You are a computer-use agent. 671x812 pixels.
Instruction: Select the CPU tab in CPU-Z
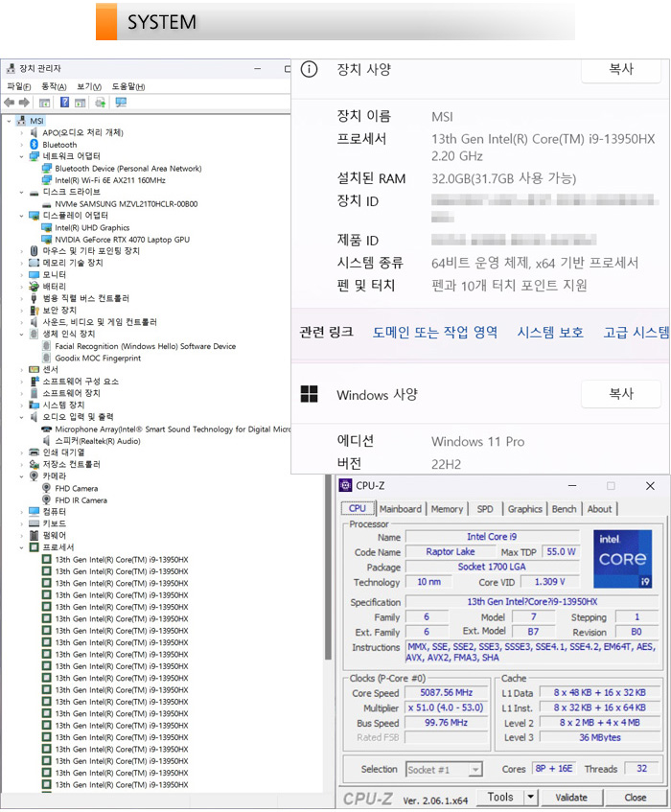[x=358, y=508]
